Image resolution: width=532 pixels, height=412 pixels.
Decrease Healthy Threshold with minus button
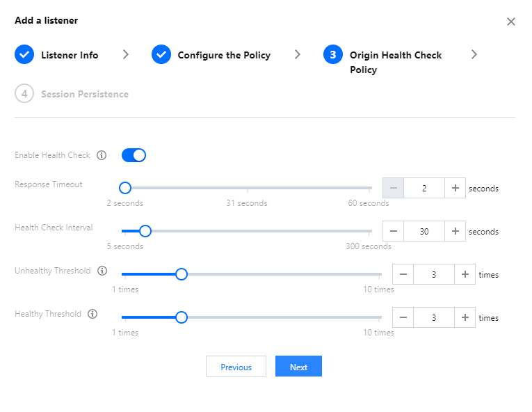[x=403, y=317]
